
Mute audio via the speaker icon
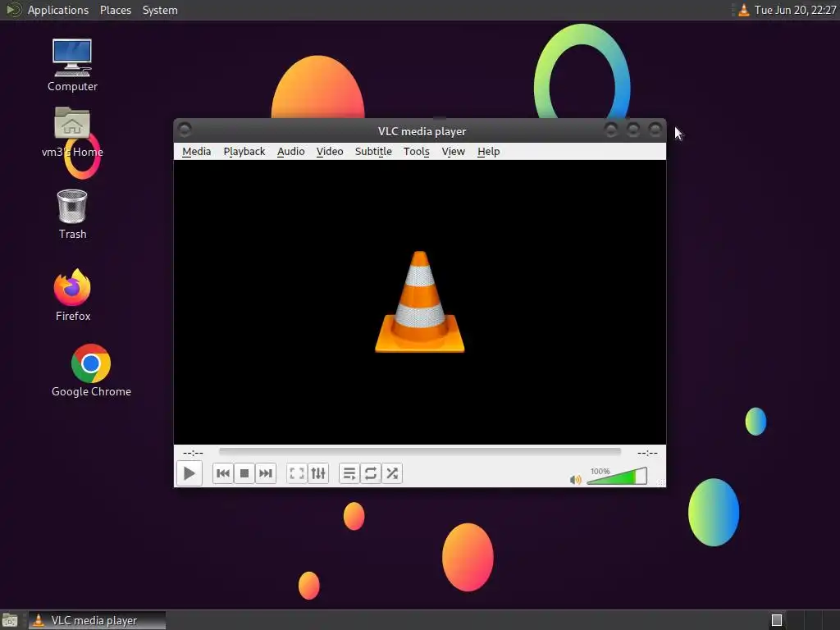[575, 479]
